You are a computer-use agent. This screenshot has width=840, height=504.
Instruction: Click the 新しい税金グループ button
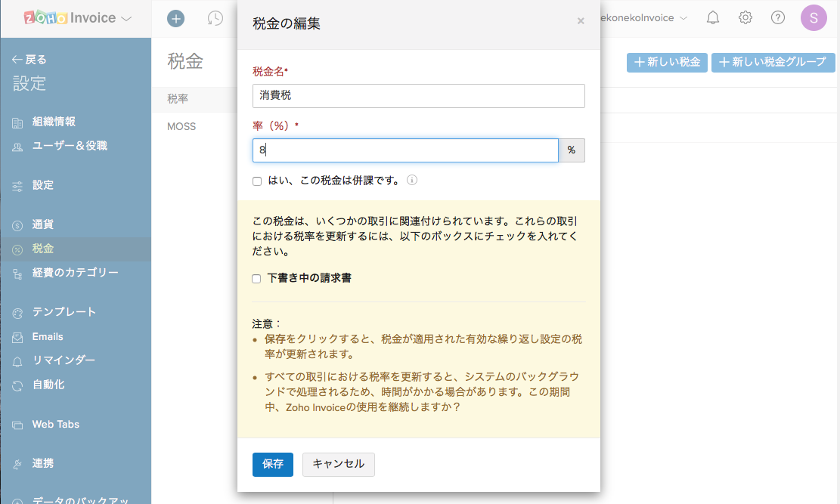coord(772,63)
